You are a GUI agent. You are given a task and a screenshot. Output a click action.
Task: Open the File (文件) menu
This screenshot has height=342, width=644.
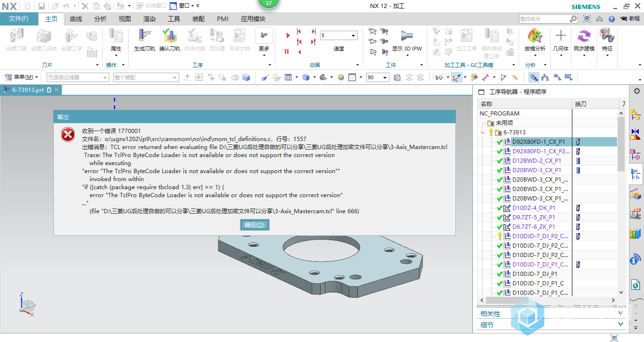point(19,19)
